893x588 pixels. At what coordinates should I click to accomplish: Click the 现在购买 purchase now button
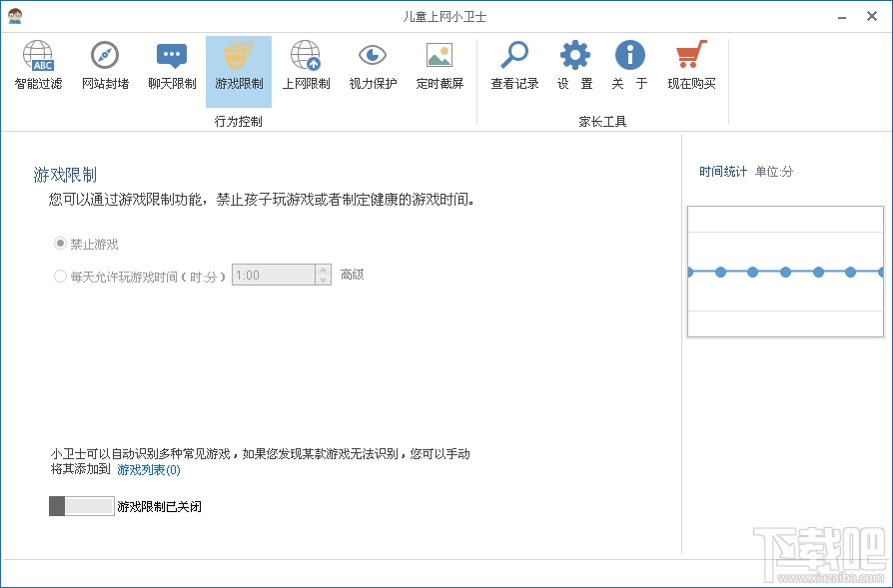tap(692, 62)
